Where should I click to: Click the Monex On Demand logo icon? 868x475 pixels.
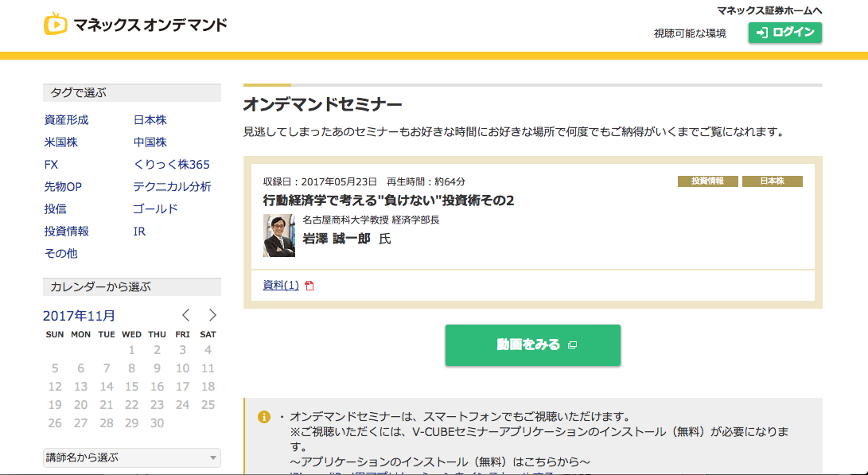pos(55,24)
